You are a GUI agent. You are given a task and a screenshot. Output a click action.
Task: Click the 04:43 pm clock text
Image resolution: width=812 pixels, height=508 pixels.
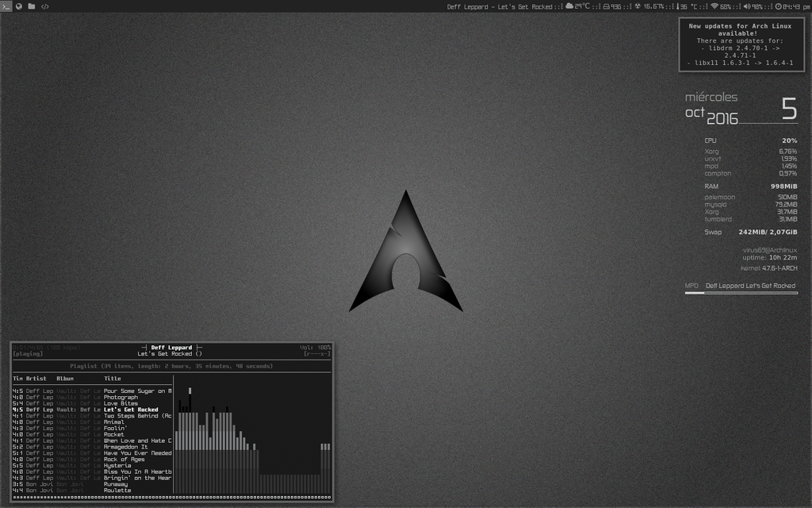pos(796,6)
